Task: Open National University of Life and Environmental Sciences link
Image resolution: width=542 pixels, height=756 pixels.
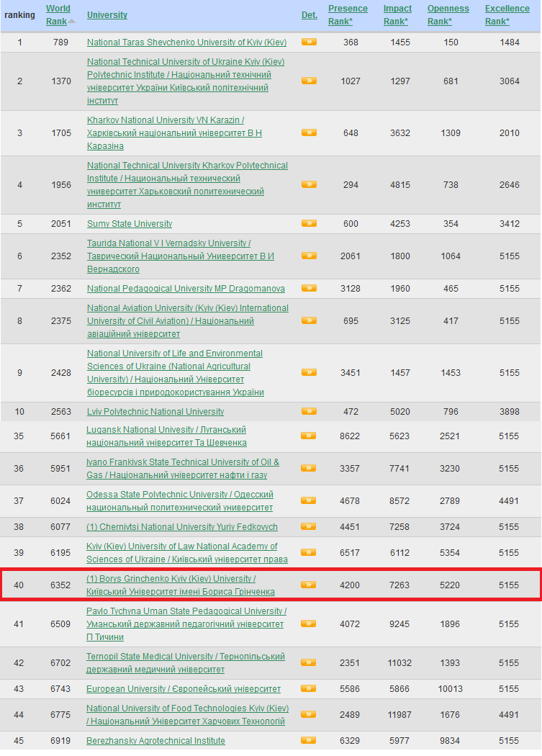Action: click(176, 373)
